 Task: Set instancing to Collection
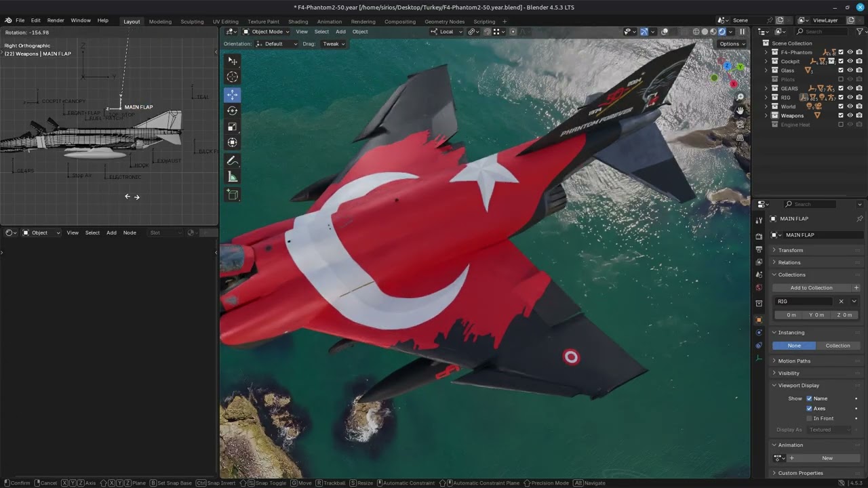coord(837,346)
